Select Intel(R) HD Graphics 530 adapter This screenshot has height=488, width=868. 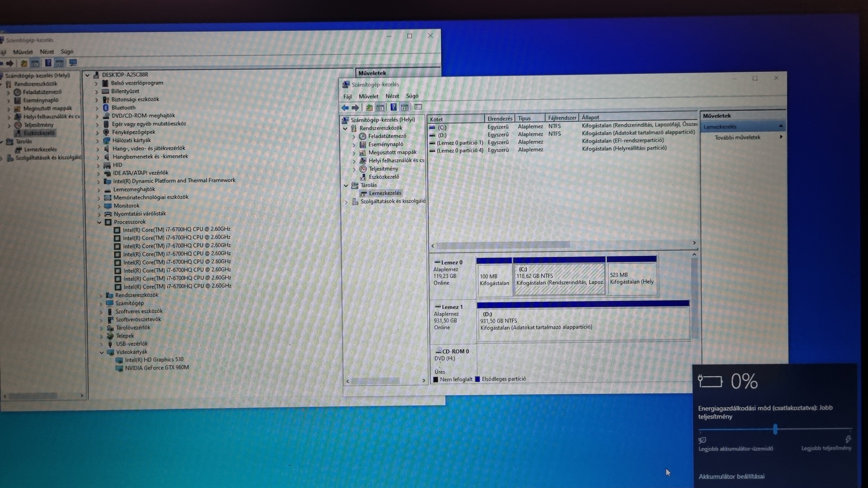(x=154, y=359)
